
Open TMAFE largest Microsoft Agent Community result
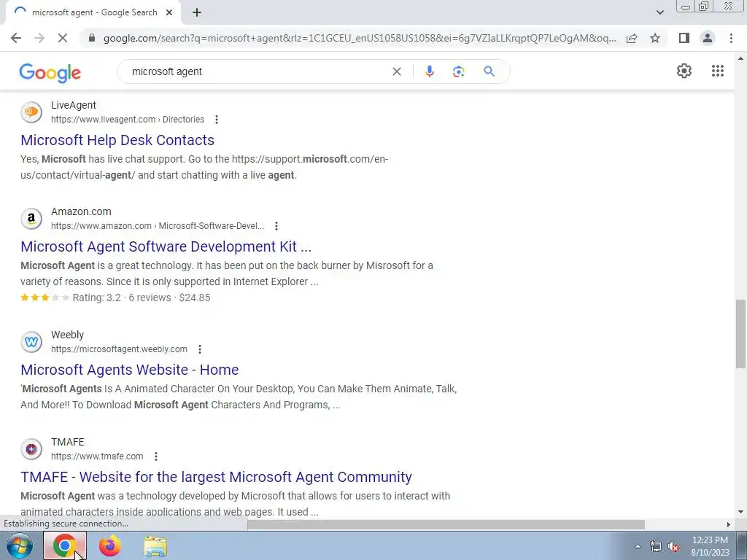[x=216, y=477]
